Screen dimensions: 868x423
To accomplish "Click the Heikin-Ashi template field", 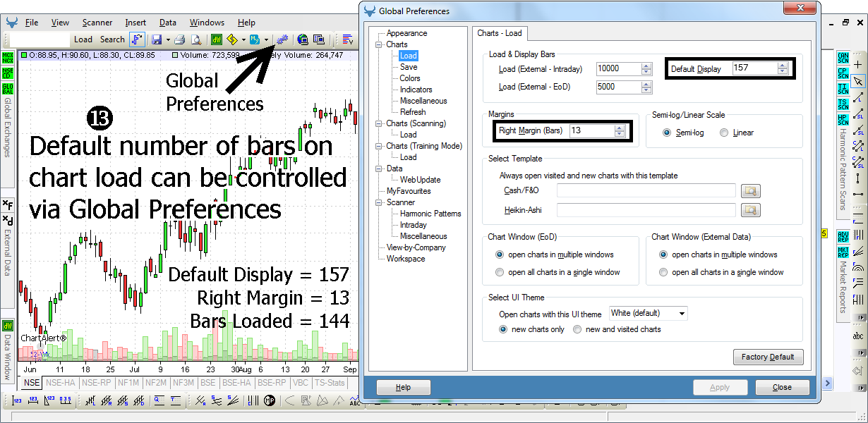I will coord(646,209).
